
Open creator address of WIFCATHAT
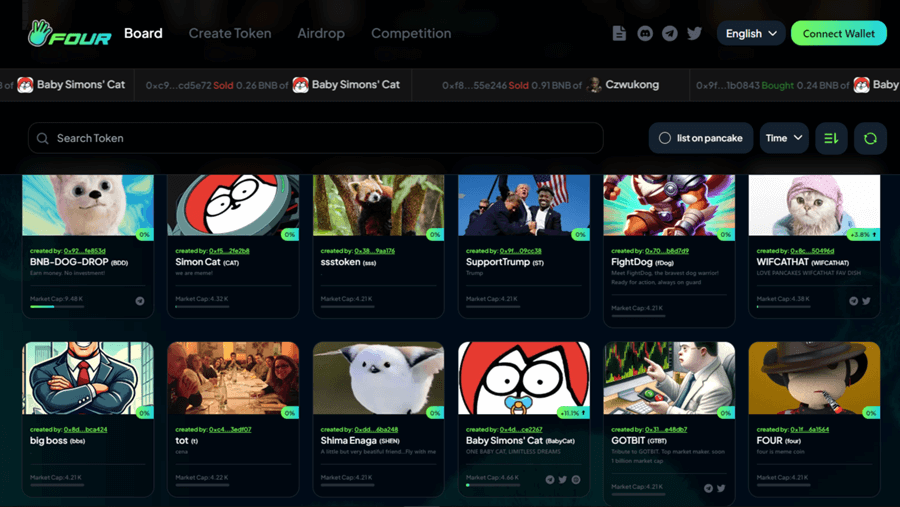tap(812, 251)
